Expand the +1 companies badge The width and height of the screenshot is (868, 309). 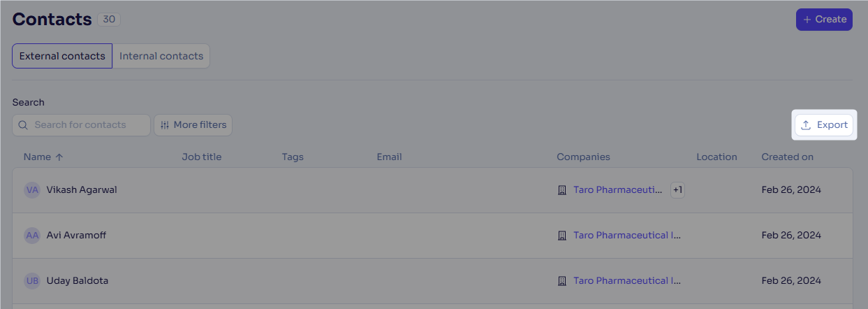(x=677, y=190)
